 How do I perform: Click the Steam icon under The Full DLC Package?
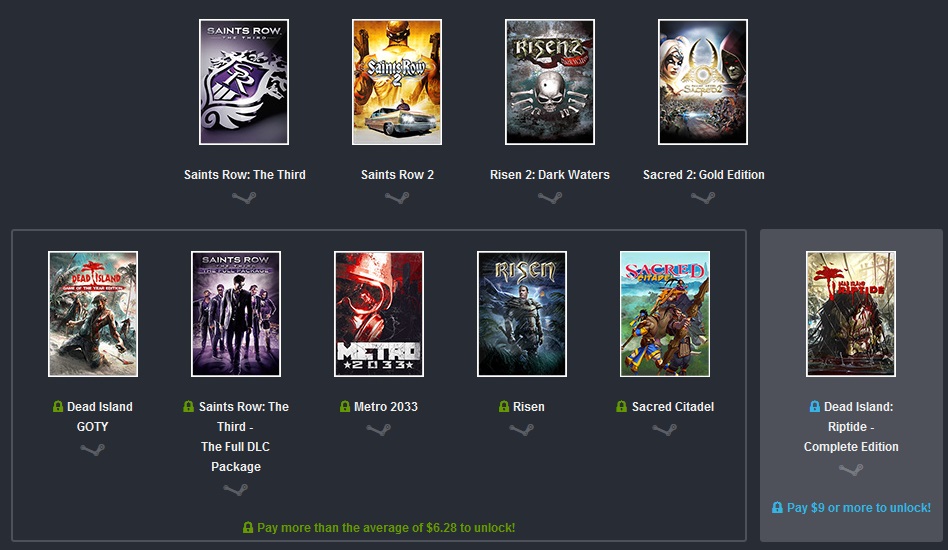point(235,489)
